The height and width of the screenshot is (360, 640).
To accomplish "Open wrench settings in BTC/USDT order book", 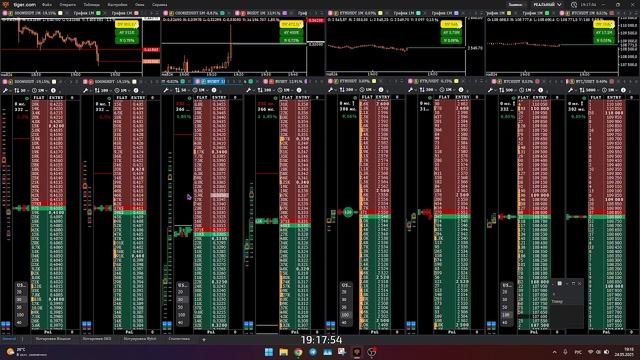I will 571,90.
